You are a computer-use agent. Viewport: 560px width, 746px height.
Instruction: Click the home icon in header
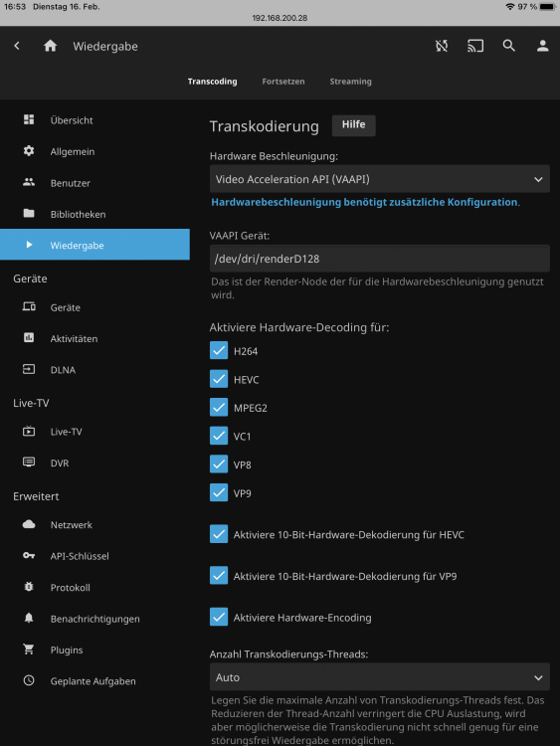click(50, 46)
